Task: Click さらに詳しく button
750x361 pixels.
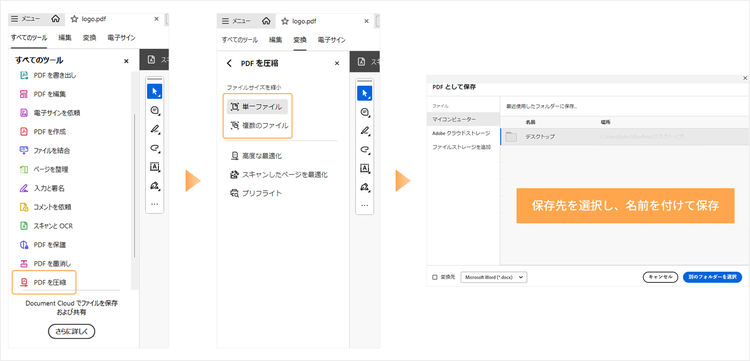Action: [x=72, y=331]
